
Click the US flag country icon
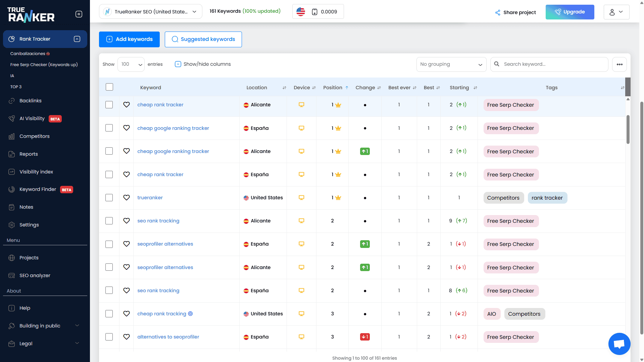301,12
